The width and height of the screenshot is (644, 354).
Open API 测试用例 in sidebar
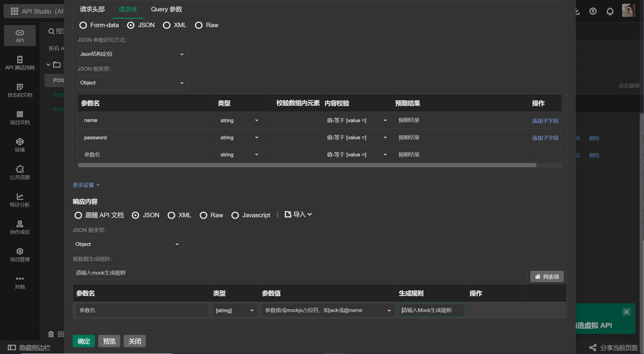click(x=20, y=63)
